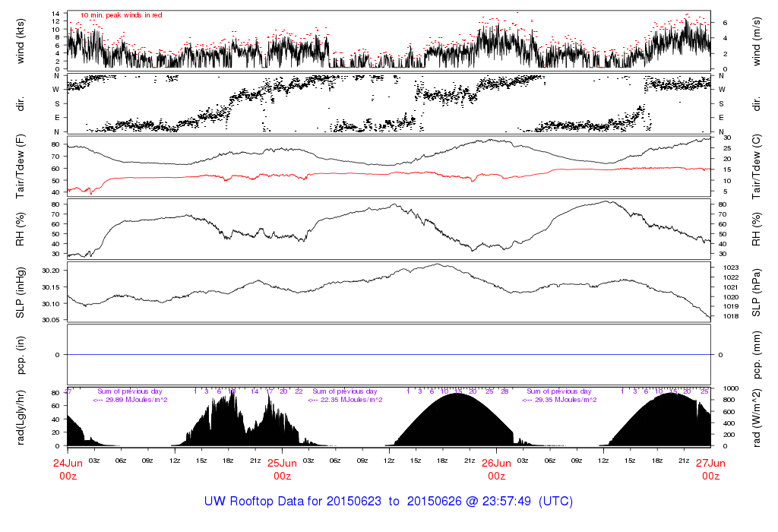Select the 27Jun date marker
Image resolution: width=778 pixels, height=532 pixels.
[x=710, y=462]
